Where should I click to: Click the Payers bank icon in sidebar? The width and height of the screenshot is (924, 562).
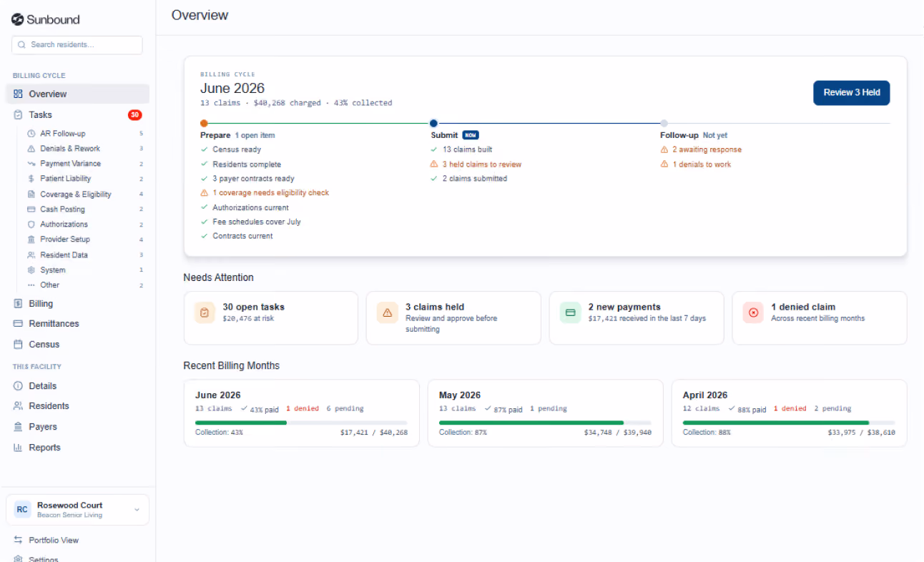[x=19, y=427]
